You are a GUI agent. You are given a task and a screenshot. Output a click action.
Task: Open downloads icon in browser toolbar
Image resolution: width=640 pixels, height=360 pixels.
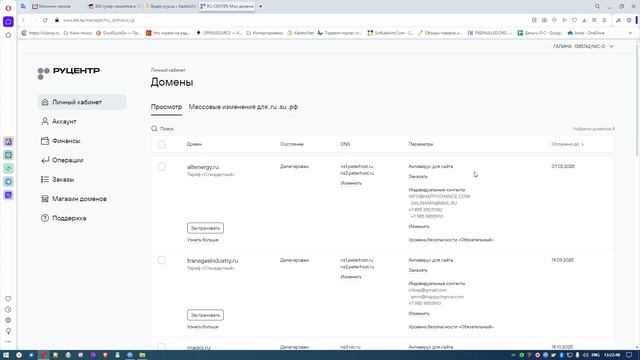coord(584,20)
